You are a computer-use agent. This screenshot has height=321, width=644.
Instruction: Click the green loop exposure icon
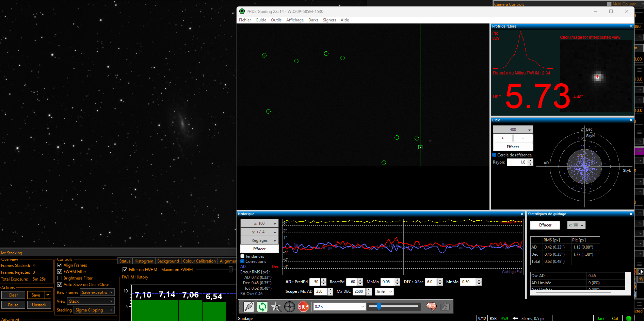coord(262,307)
